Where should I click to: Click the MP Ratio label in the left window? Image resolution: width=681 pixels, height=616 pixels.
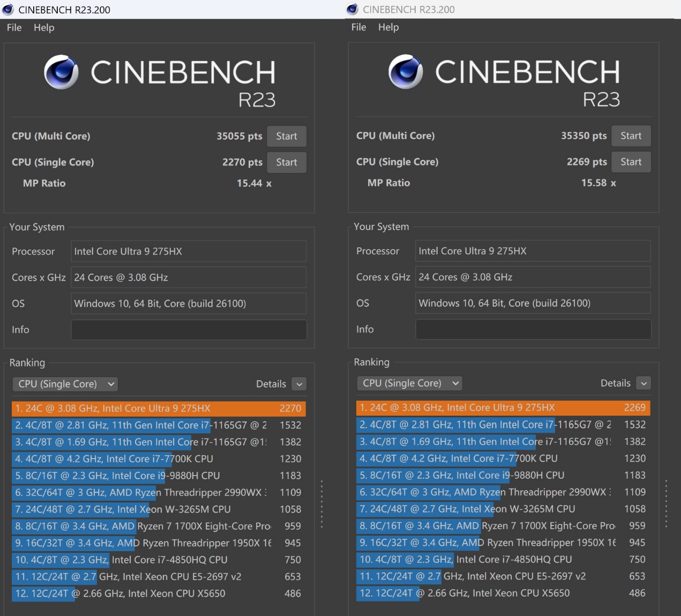(x=44, y=183)
